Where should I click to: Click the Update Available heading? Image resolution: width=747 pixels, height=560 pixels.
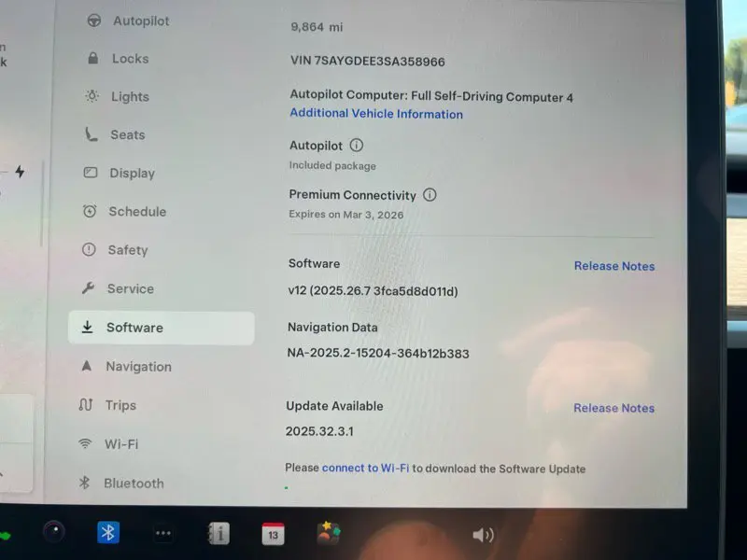coord(334,406)
